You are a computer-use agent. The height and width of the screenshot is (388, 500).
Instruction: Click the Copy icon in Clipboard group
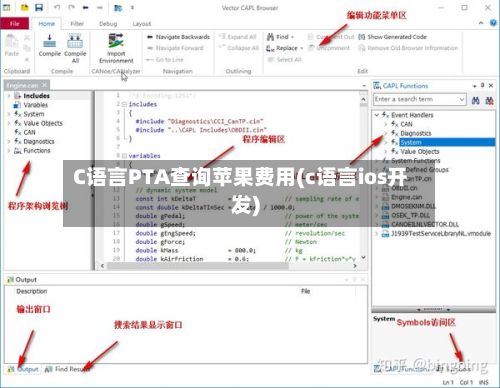click(27, 49)
